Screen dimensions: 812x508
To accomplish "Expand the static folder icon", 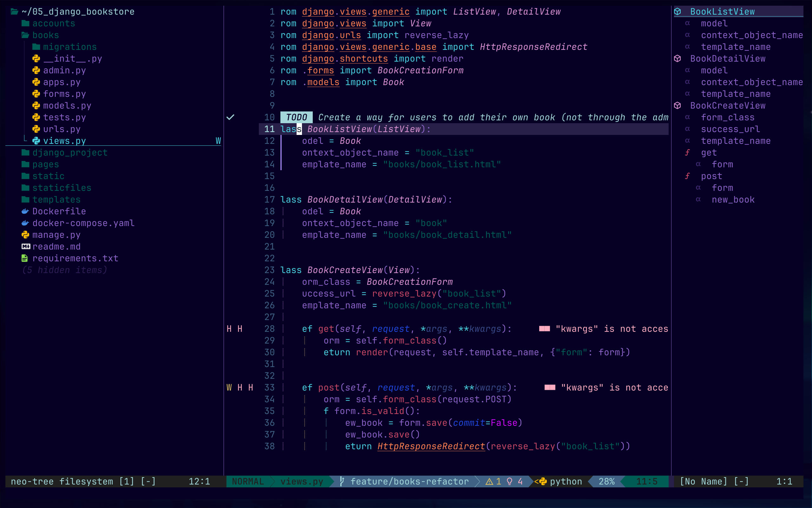I will pyautogui.click(x=25, y=177).
